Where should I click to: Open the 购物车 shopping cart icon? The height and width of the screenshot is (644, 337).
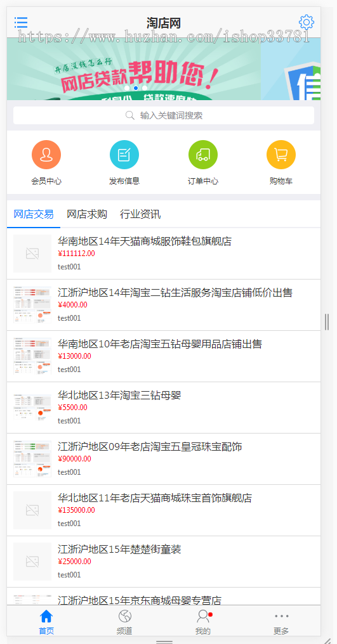[281, 155]
